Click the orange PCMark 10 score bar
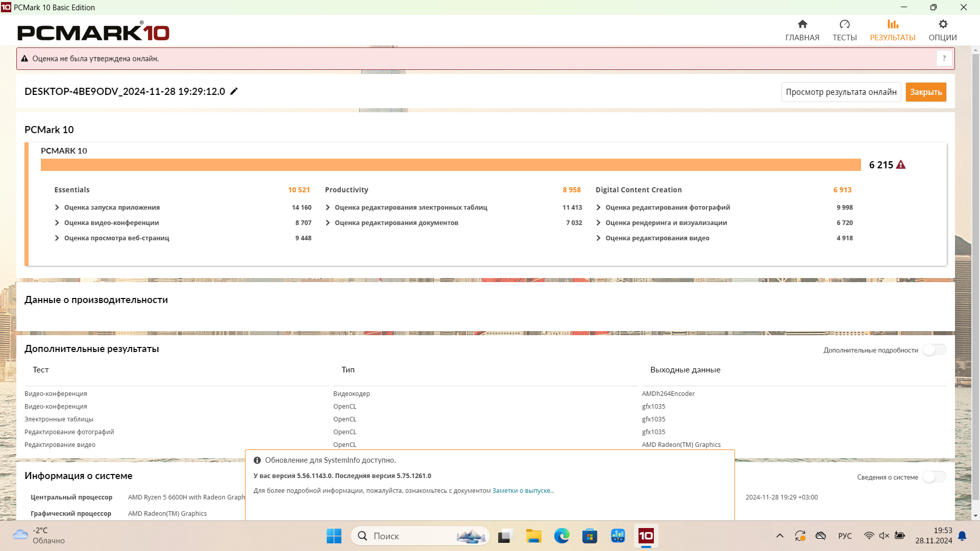The height and width of the screenshot is (551, 980). (450, 165)
